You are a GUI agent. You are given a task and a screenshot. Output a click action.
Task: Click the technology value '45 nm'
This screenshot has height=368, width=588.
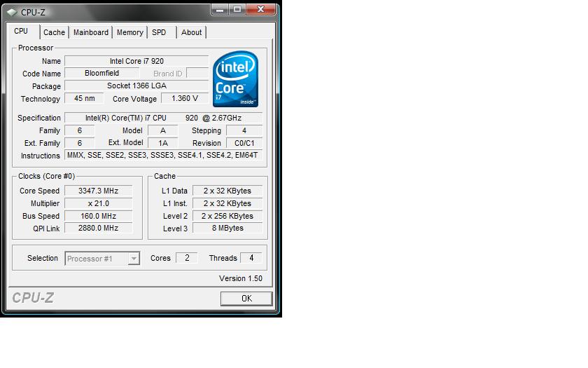(85, 98)
